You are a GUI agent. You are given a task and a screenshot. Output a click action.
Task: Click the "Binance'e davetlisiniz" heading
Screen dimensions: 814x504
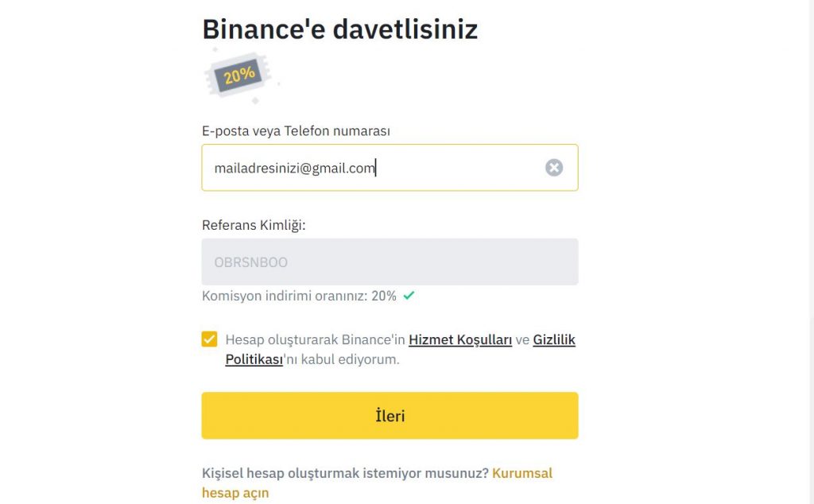coord(339,29)
